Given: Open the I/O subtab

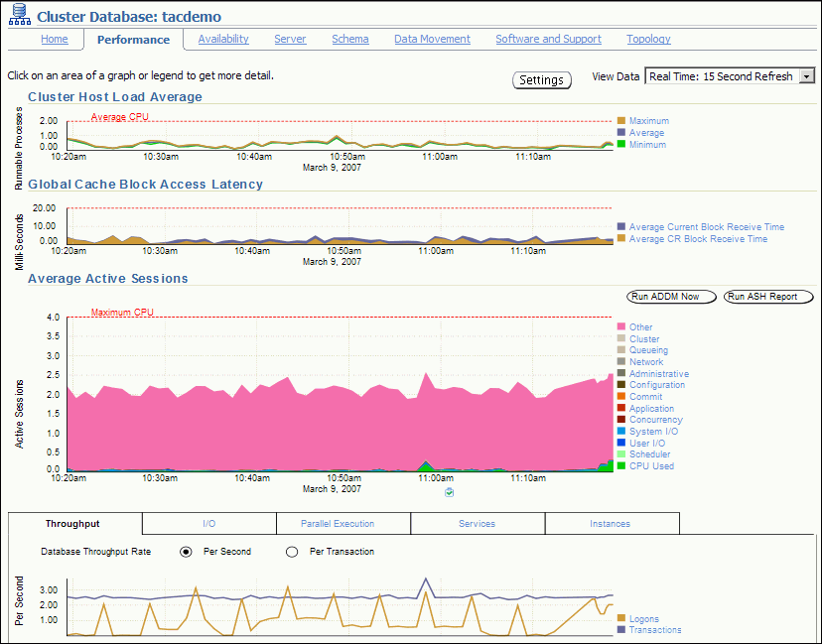Looking at the screenshot, I should coord(209,523).
